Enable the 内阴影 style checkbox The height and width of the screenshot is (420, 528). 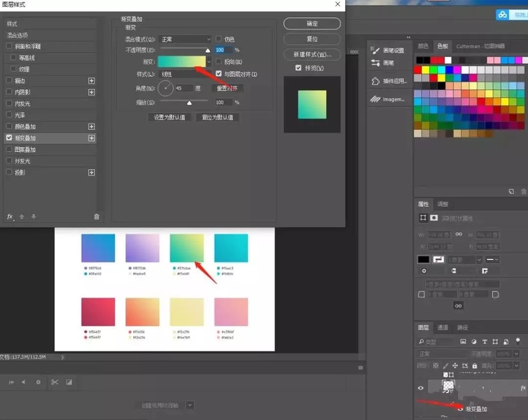pyautogui.click(x=9, y=92)
